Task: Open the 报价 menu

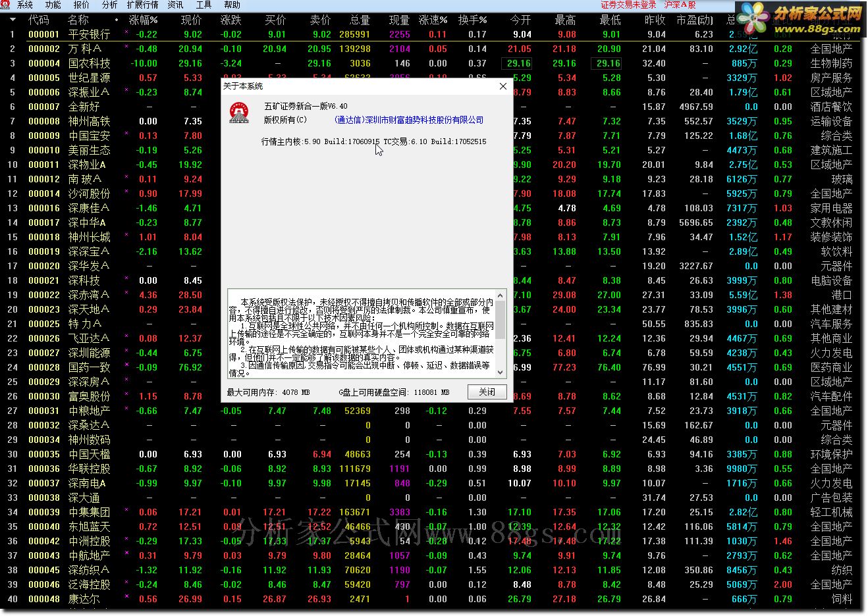Action: 81,5
